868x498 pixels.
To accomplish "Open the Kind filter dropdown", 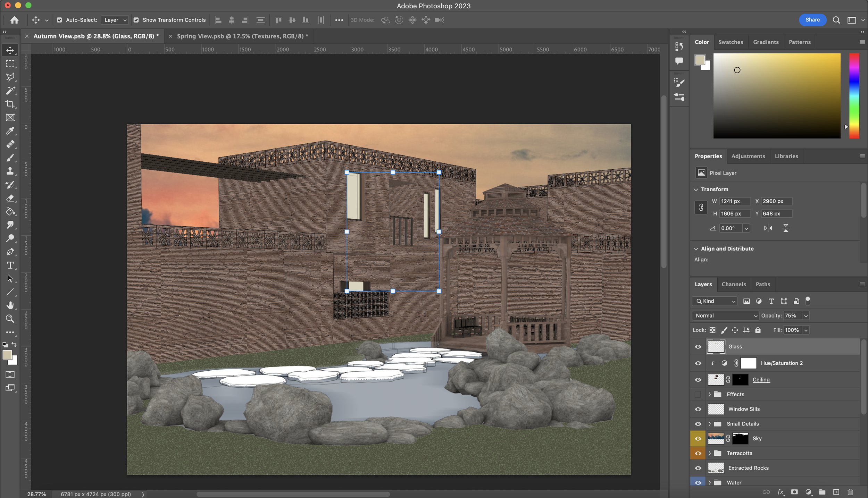I will (x=715, y=301).
